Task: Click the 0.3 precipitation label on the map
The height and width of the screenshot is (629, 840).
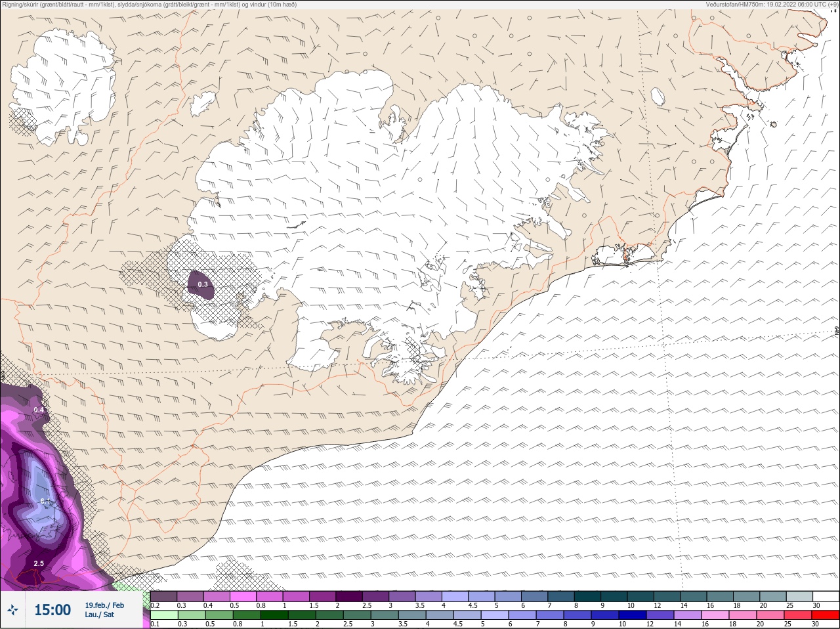Action: [203, 284]
